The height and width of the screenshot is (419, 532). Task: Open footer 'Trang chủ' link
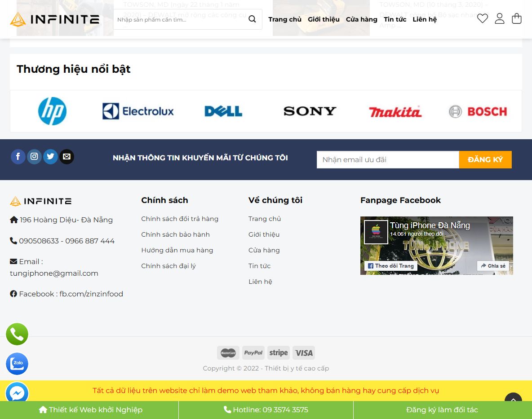point(265,219)
